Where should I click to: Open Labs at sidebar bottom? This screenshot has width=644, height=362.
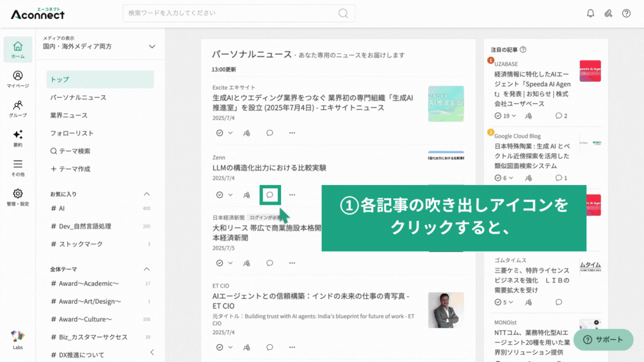pos(18,340)
